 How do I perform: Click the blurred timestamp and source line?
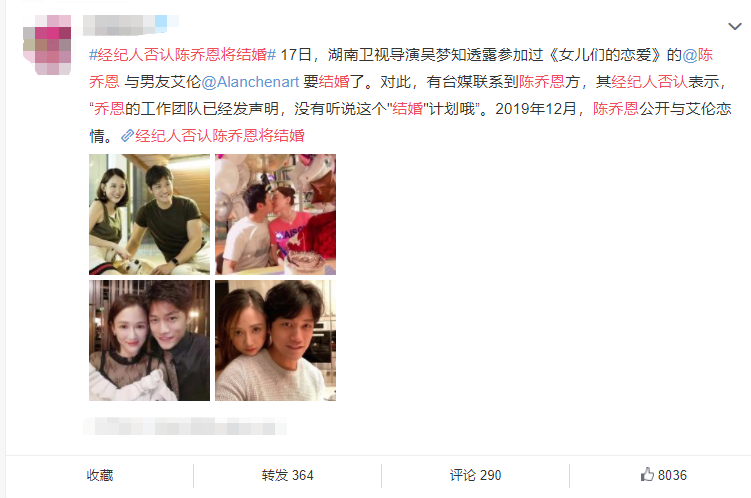point(185,426)
